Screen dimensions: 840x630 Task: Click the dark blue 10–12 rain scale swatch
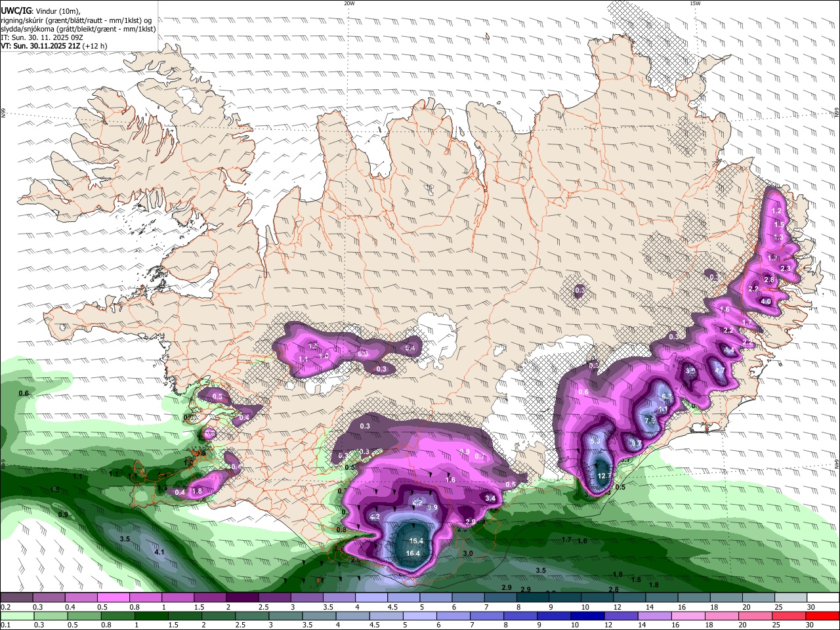point(587,616)
